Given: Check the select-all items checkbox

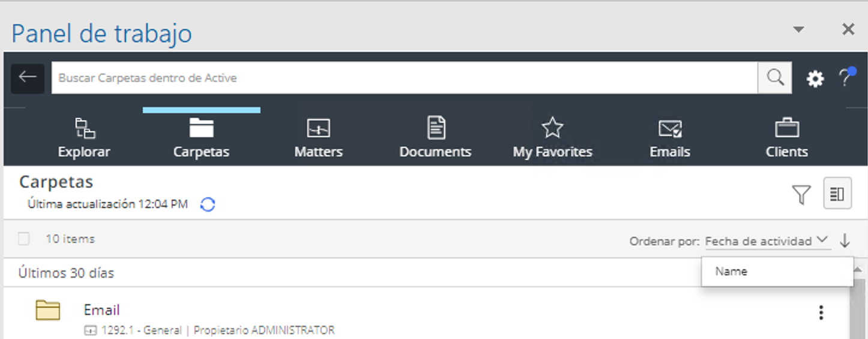Looking at the screenshot, I should (x=24, y=239).
